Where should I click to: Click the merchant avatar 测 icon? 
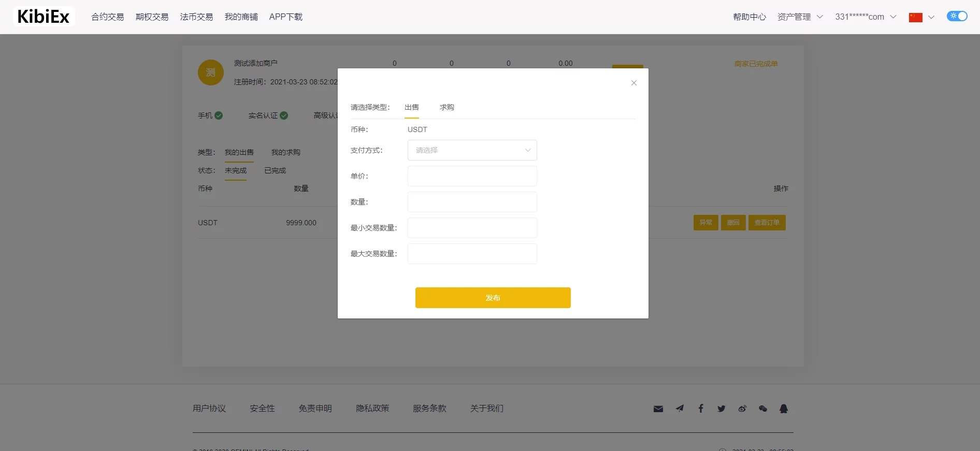(211, 72)
